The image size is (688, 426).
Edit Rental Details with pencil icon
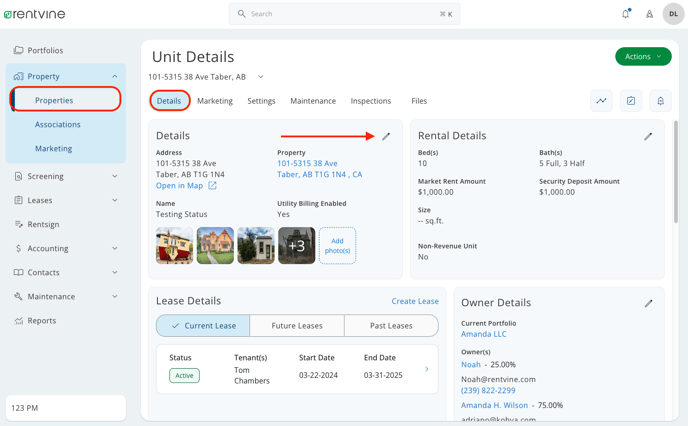(x=648, y=136)
